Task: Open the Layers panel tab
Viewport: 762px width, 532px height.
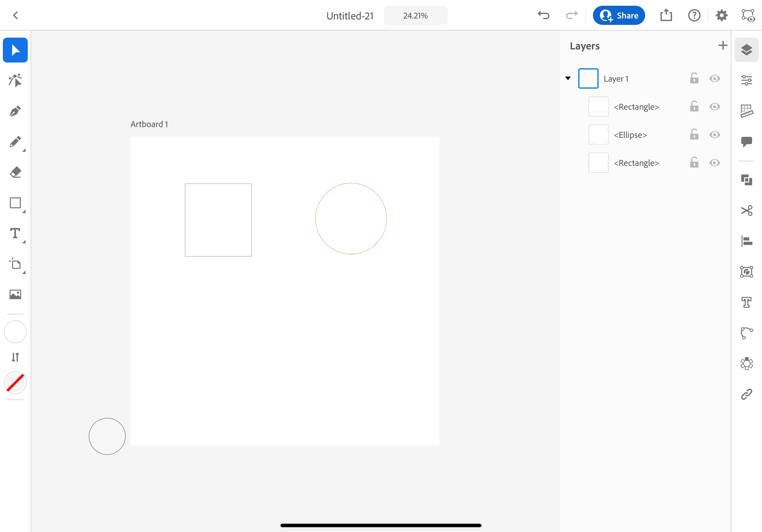Action: click(x=746, y=50)
